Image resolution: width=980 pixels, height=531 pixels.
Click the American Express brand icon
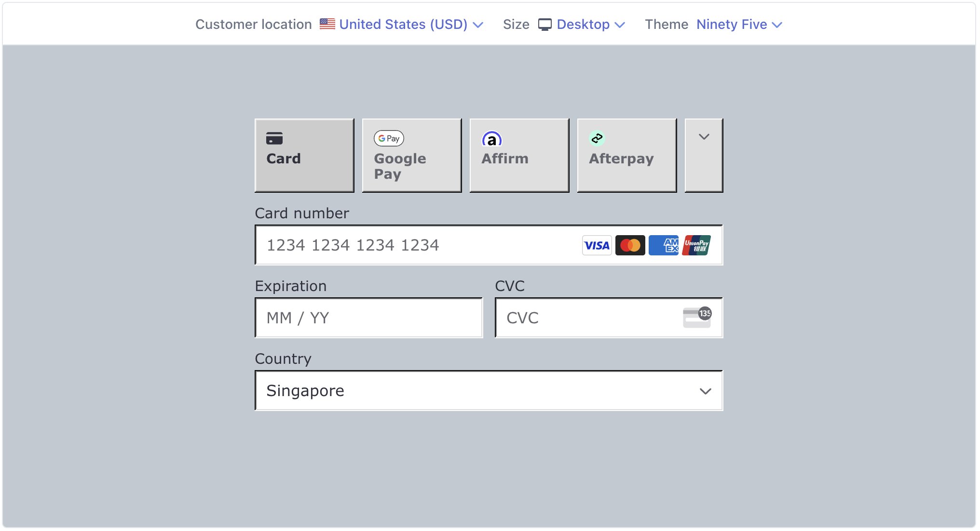[x=664, y=245]
